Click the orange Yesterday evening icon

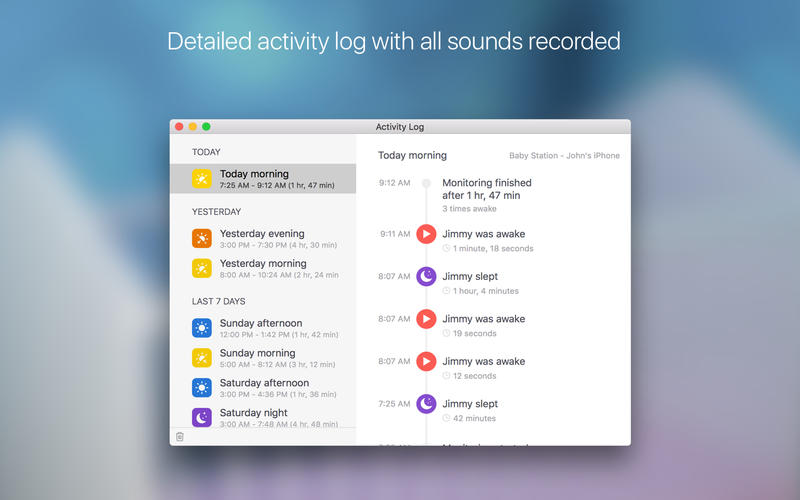click(x=202, y=238)
